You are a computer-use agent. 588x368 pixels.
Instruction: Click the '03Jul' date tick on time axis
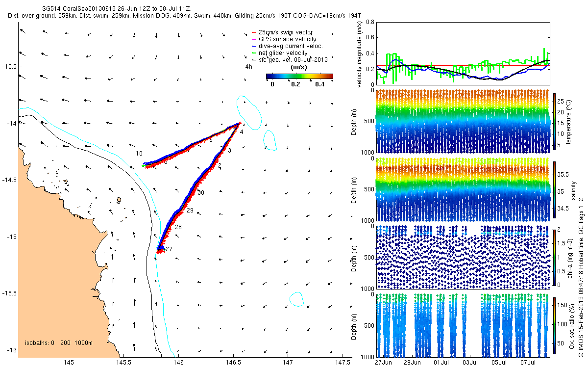tap(470, 363)
